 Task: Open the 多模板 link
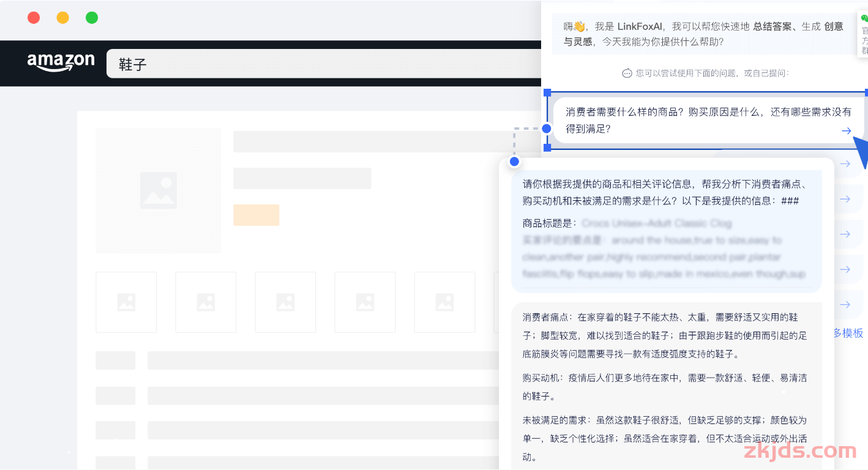tap(848, 333)
